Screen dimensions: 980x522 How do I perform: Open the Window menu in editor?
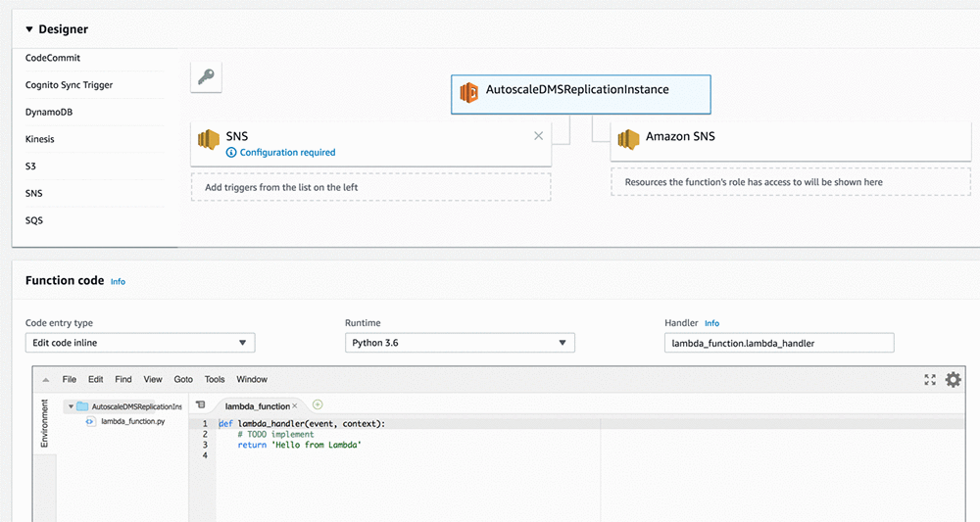click(x=252, y=379)
